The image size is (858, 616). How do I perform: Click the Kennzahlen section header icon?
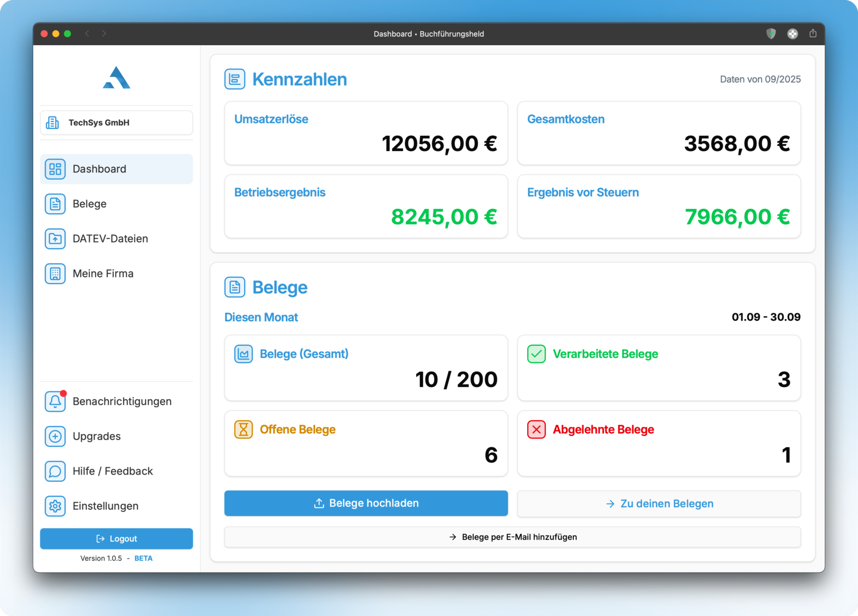235,79
